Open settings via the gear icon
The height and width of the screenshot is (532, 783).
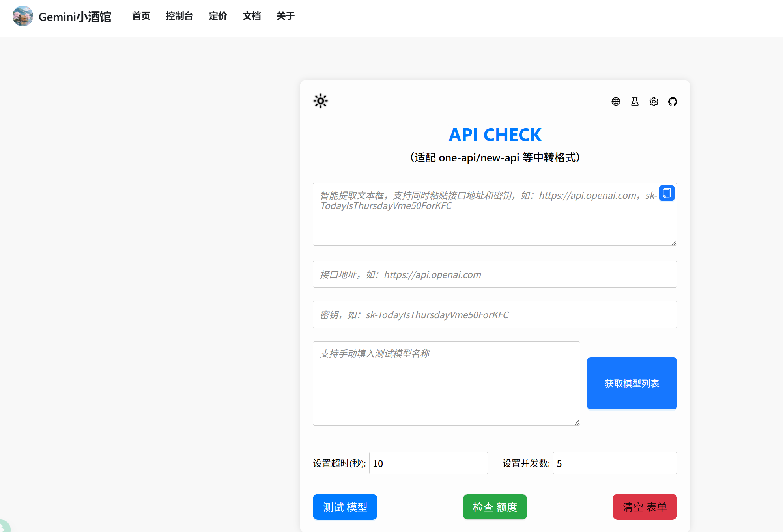(x=654, y=102)
